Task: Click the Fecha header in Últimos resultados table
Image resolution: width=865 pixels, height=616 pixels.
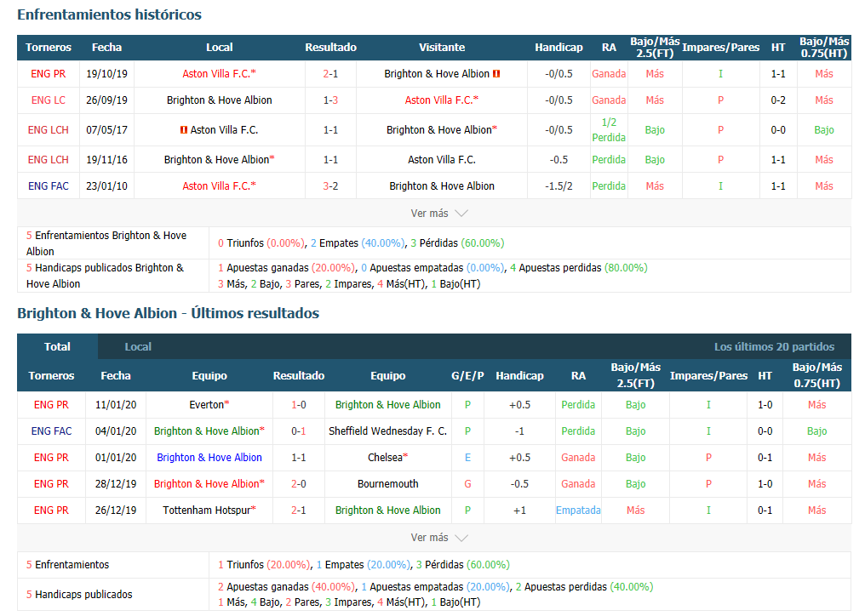Action: point(115,375)
